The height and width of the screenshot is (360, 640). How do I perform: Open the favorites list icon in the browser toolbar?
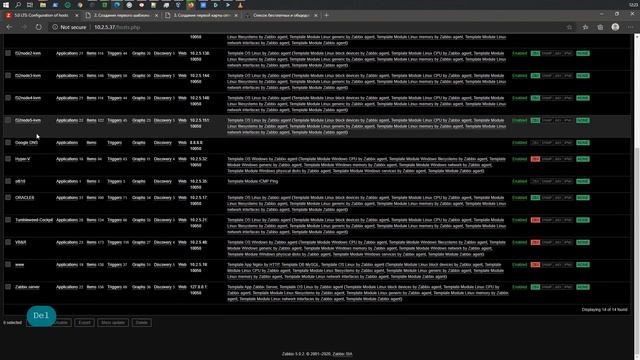pyautogui.click(x=585, y=27)
